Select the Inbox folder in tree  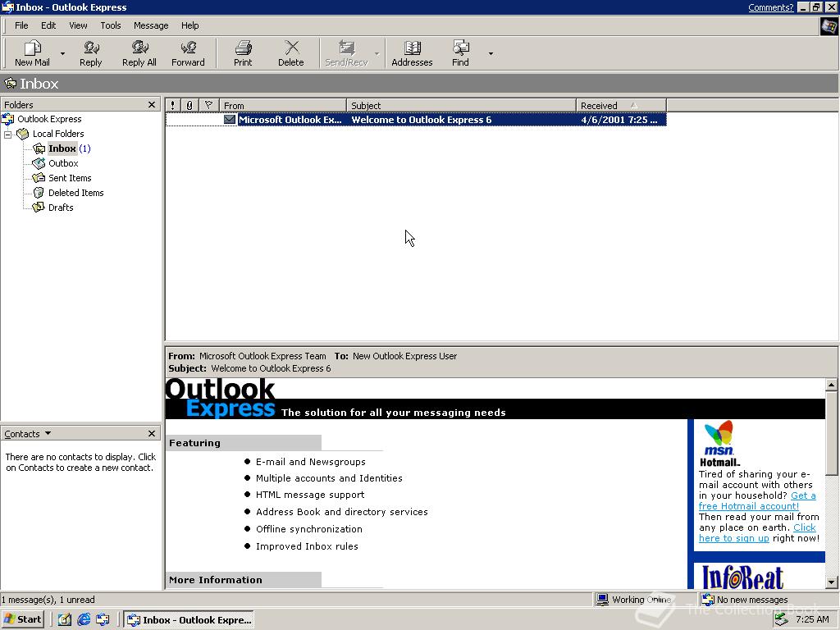tap(62, 148)
